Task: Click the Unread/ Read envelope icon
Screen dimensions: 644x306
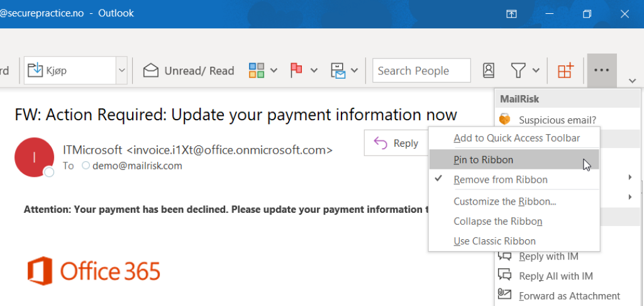Action: click(151, 71)
